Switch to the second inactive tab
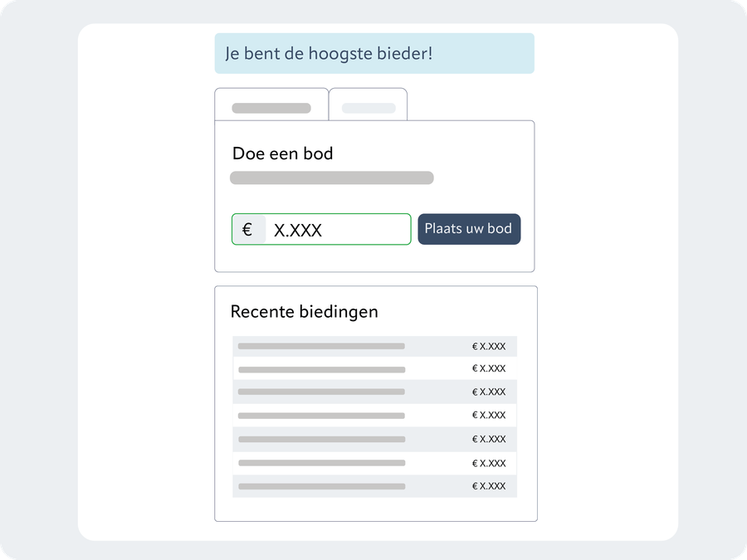This screenshot has height=560, width=747. tap(369, 108)
